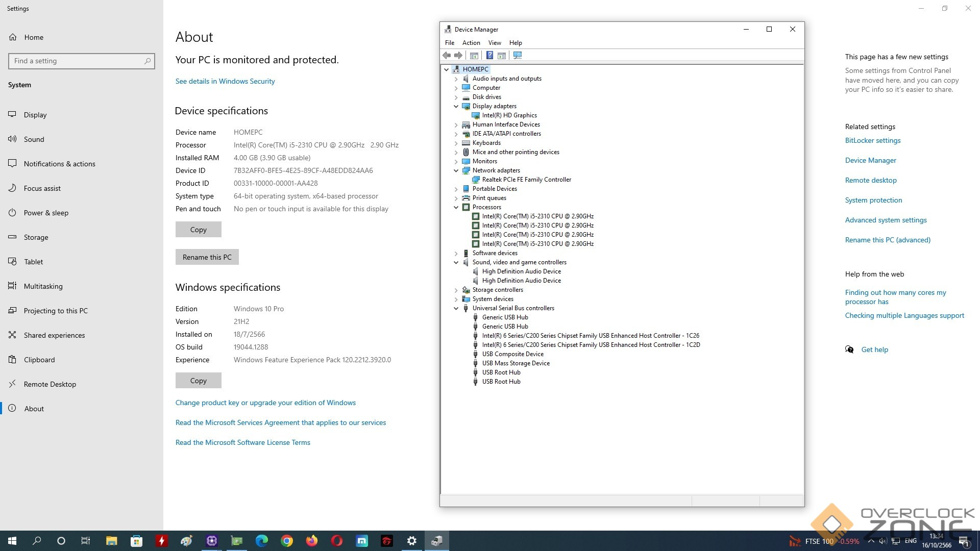The image size is (980, 551).
Task: Click the Help icon in Device Manager toolbar
Action: pyautogui.click(x=489, y=55)
